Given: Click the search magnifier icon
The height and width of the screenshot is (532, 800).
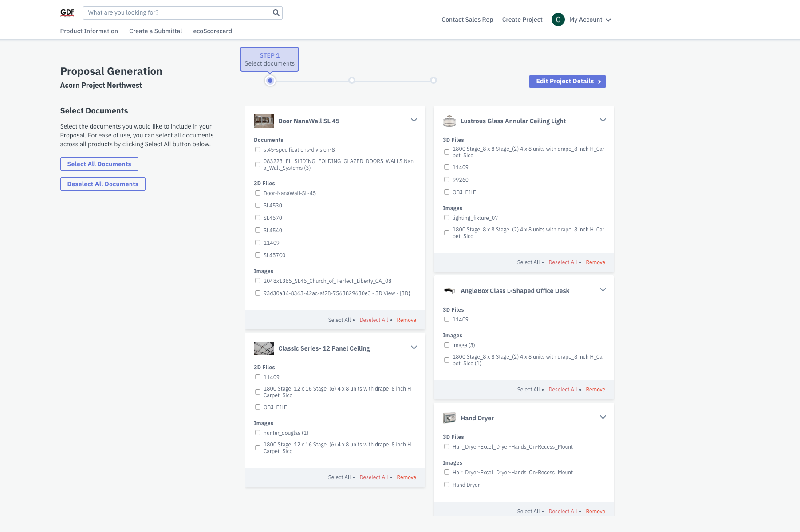Looking at the screenshot, I should pyautogui.click(x=276, y=12).
